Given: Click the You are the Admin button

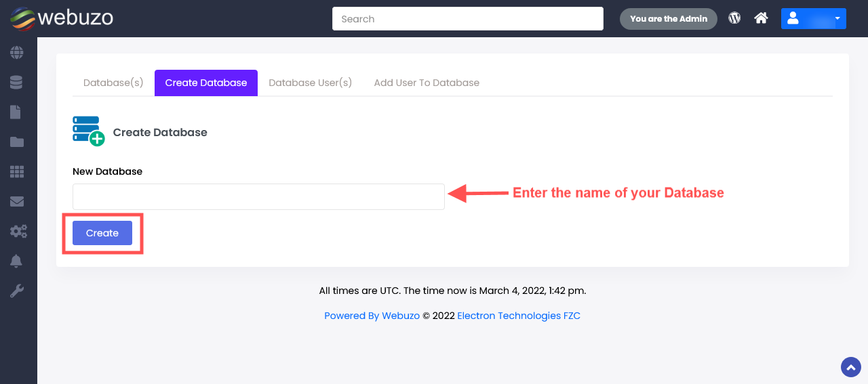Looking at the screenshot, I should coord(668,19).
